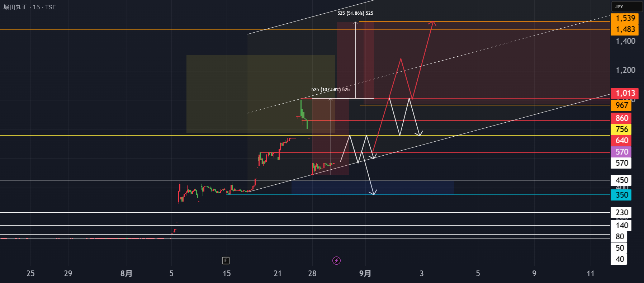Click the 21 date label on time axis
The image size is (644, 283).
coord(278,274)
